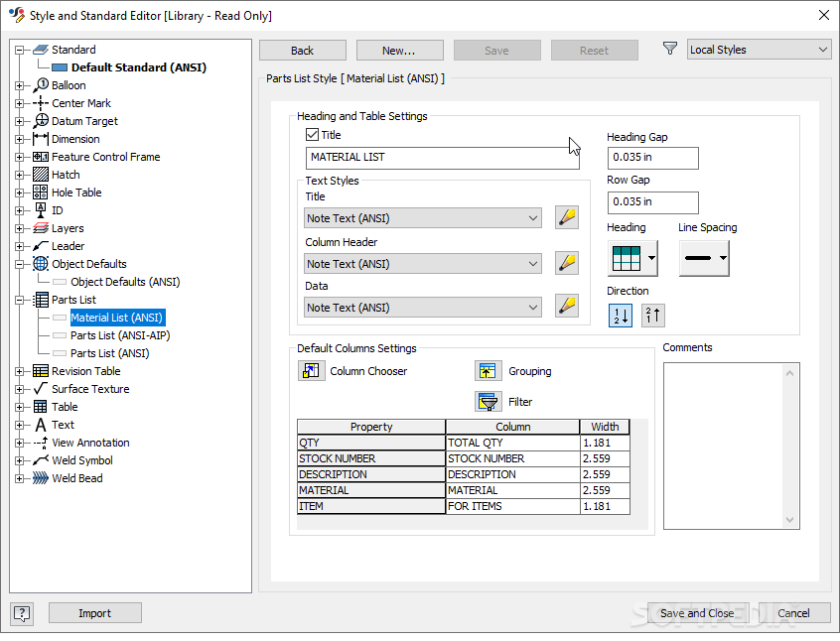Viewport: 840px width, 641px height.
Task: Open the Local Styles filter dropdown
Action: (x=760, y=50)
